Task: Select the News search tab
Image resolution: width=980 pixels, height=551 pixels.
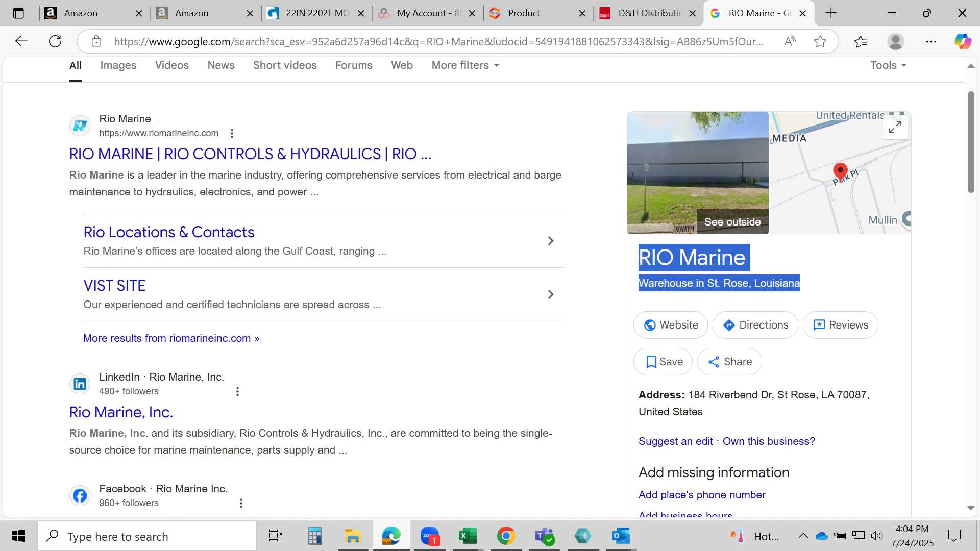Action: [x=221, y=65]
